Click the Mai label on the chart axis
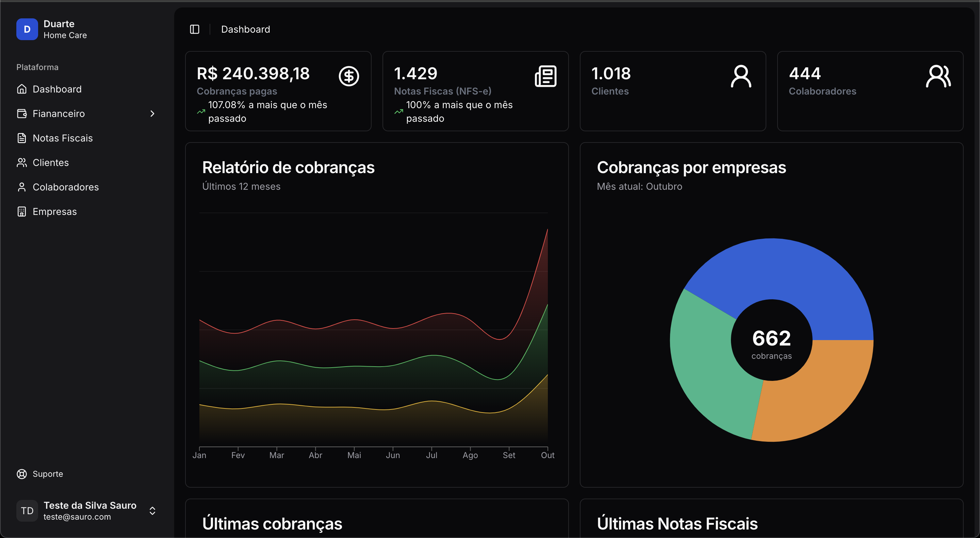Viewport: 980px width, 538px height. point(354,455)
